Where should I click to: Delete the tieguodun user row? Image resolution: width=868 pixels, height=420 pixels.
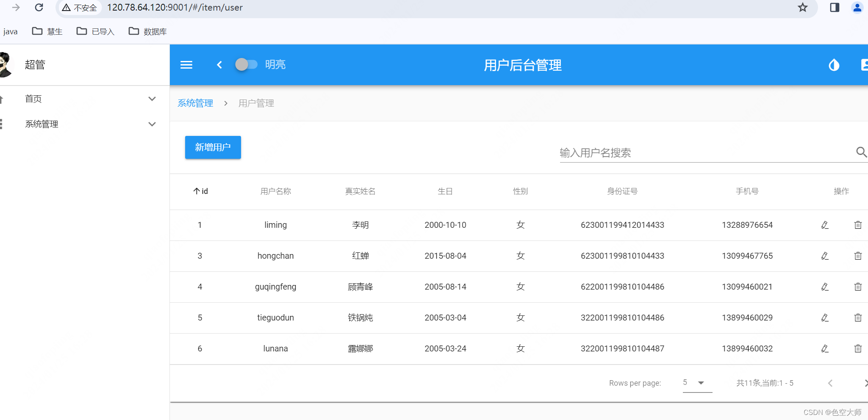pos(858,318)
